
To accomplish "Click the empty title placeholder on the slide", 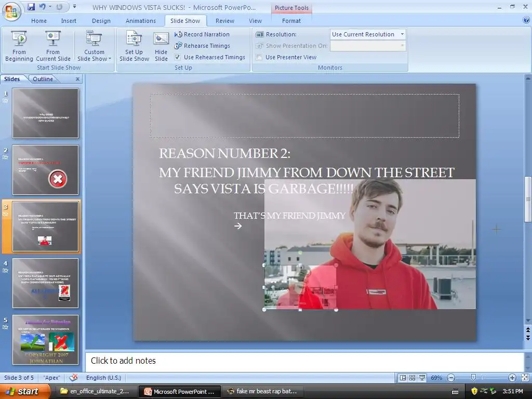I will (304, 116).
